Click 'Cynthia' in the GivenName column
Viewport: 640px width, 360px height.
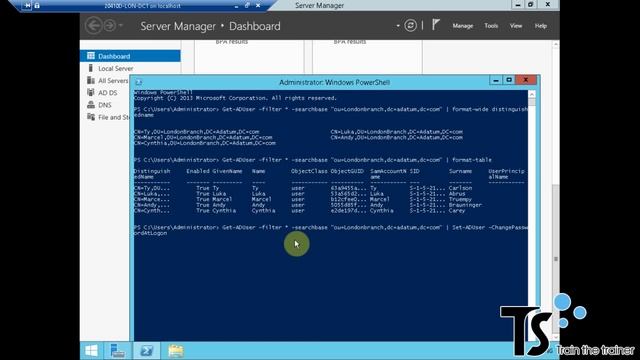coord(224,211)
